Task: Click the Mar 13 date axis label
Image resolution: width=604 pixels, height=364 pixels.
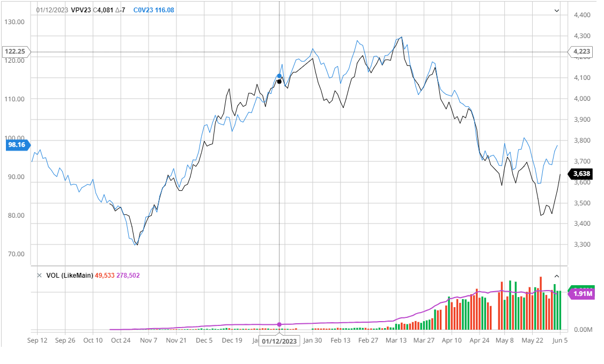Action: (396, 340)
